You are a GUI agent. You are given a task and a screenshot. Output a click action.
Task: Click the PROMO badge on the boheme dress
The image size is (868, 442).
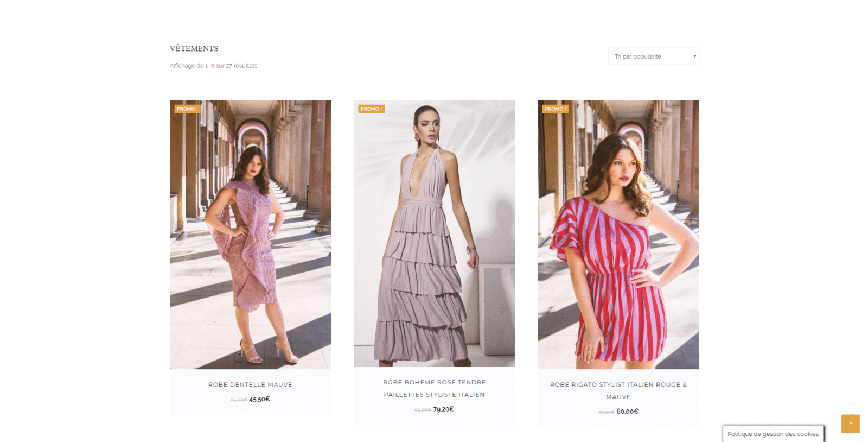point(372,109)
